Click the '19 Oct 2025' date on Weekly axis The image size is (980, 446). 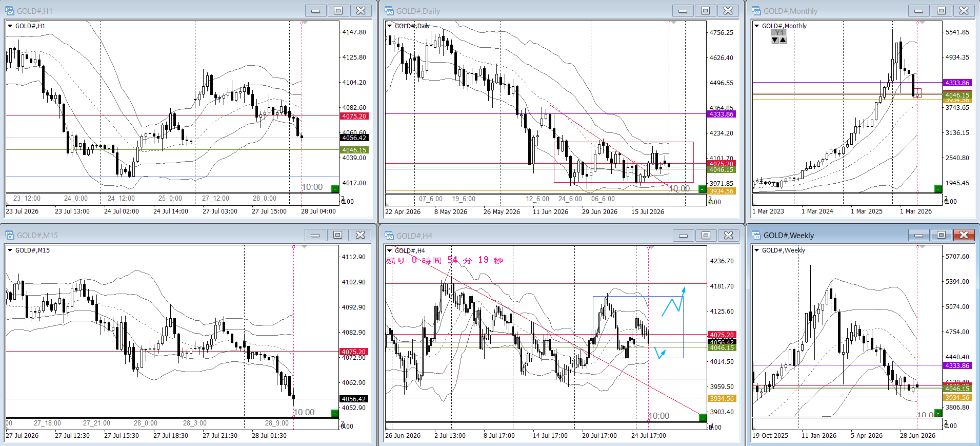(770, 435)
